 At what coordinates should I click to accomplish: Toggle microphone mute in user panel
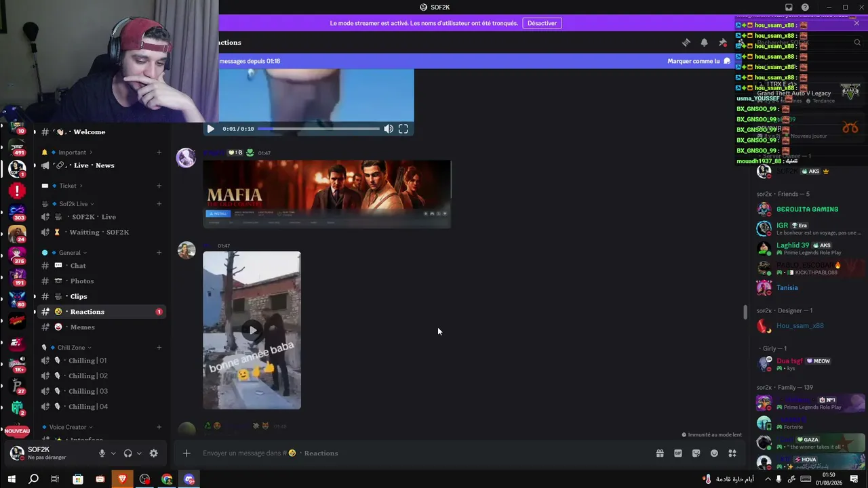pyautogui.click(x=102, y=453)
